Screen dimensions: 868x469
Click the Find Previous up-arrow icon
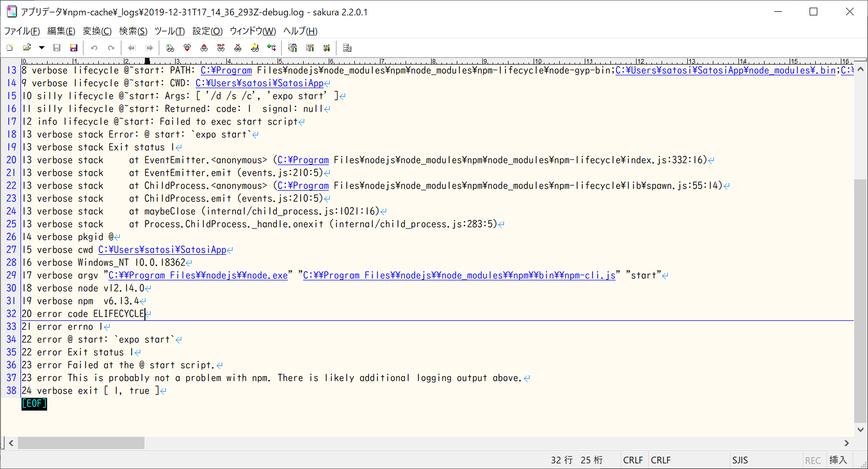coord(204,48)
